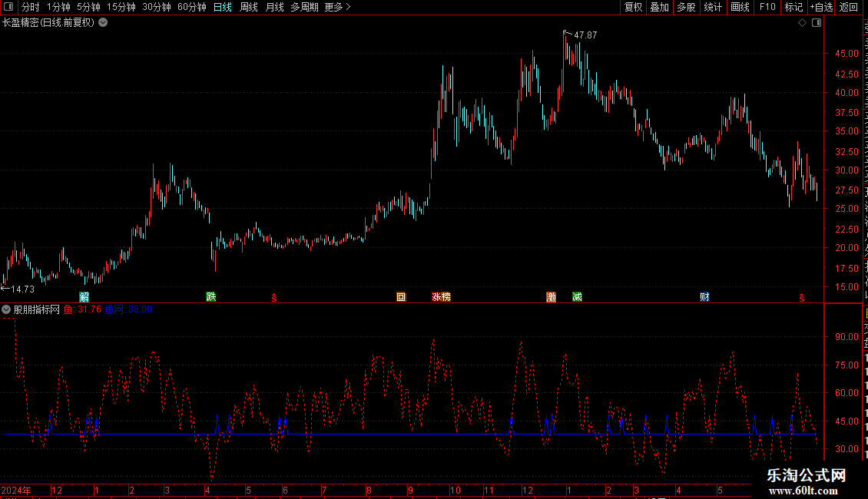Select the 30分钟 period tab
This screenshot has width=868, height=499.
157,7
